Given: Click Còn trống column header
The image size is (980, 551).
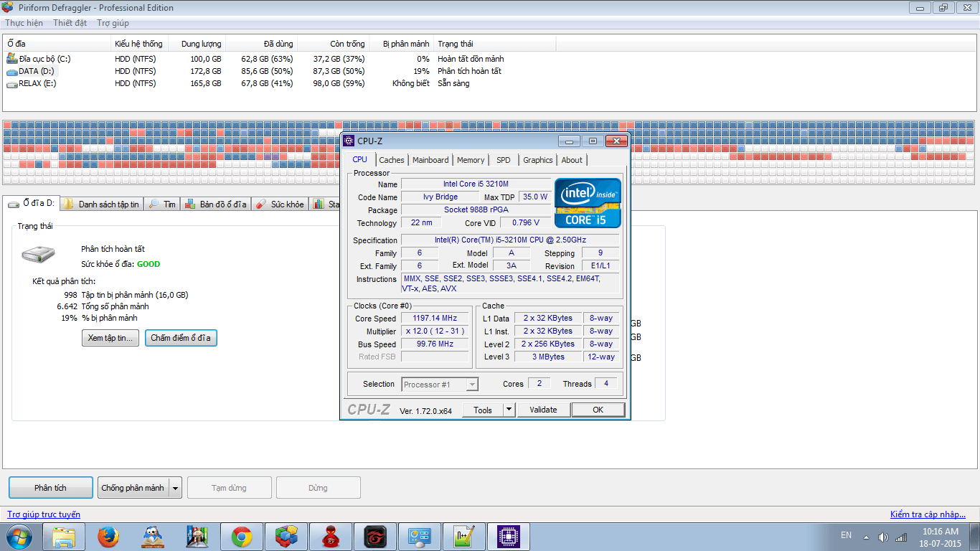Looking at the screenshot, I should click(x=334, y=44).
